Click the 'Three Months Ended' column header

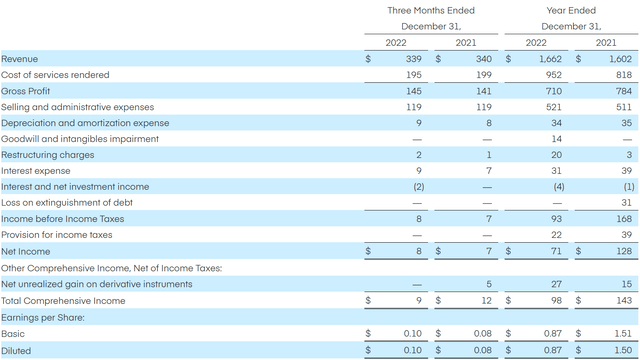[x=431, y=11]
